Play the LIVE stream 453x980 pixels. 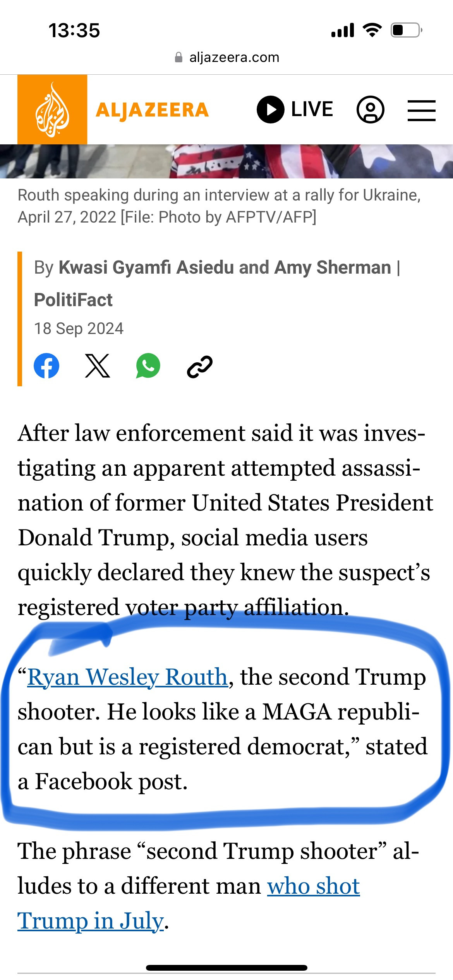pos(295,110)
